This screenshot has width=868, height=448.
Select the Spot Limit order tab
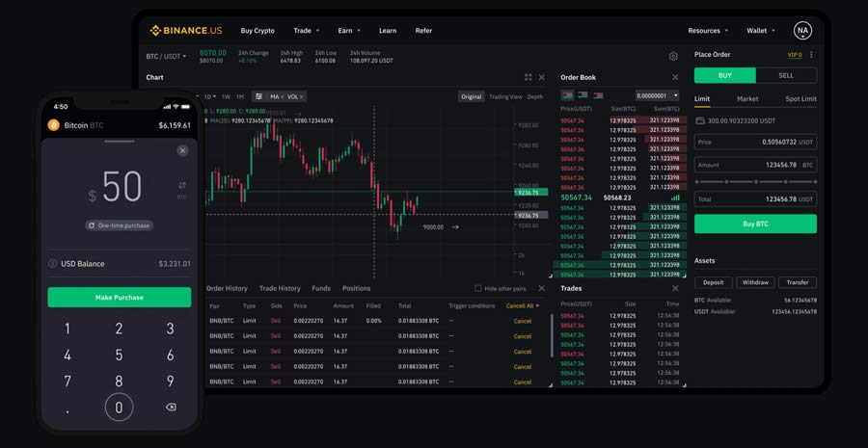tap(801, 99)
